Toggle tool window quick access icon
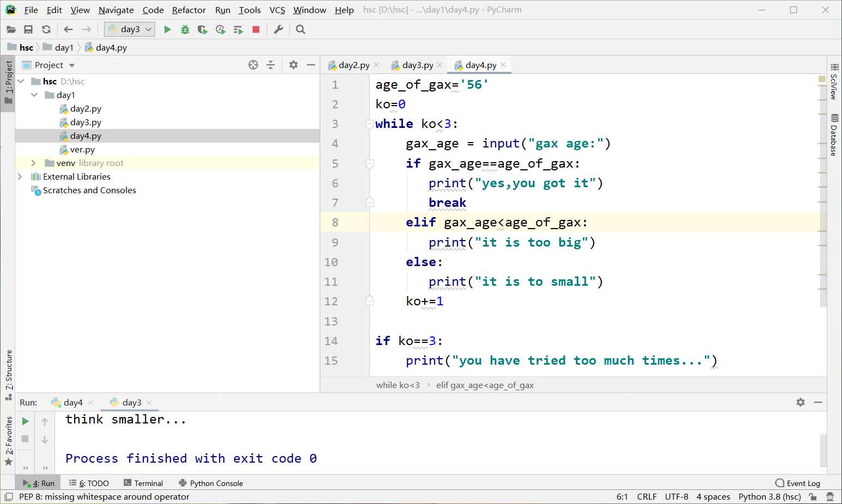 tap(9, 497)
